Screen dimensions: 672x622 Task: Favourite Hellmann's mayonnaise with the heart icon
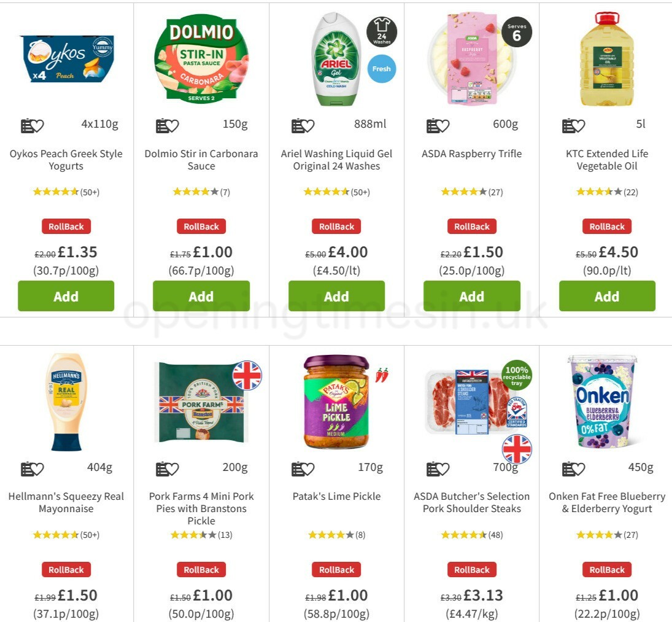[x=39, y=468]
